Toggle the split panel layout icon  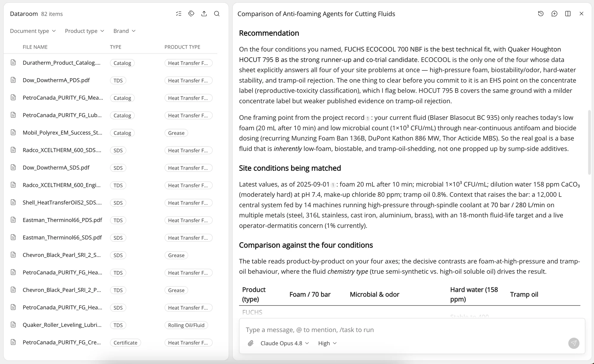click(x=568, y=14)
